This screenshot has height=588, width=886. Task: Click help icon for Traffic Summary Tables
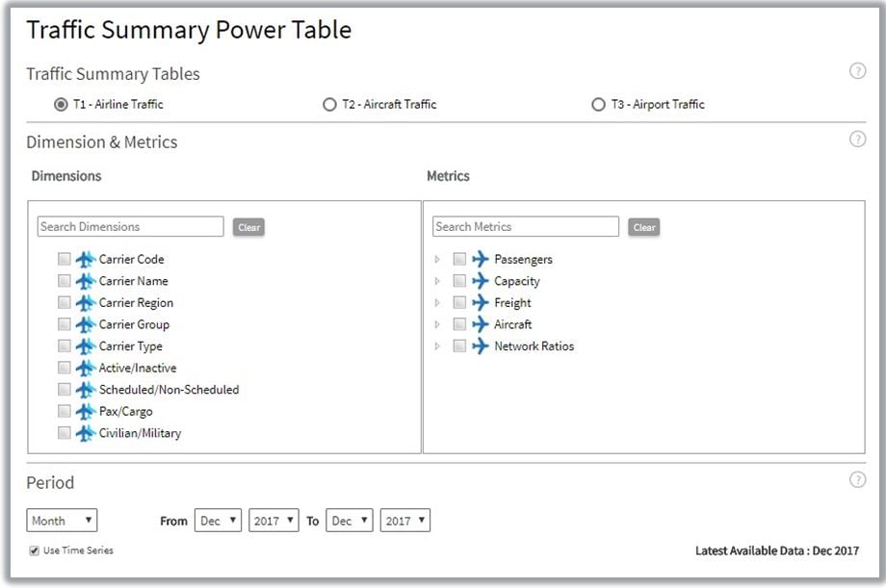857,71
